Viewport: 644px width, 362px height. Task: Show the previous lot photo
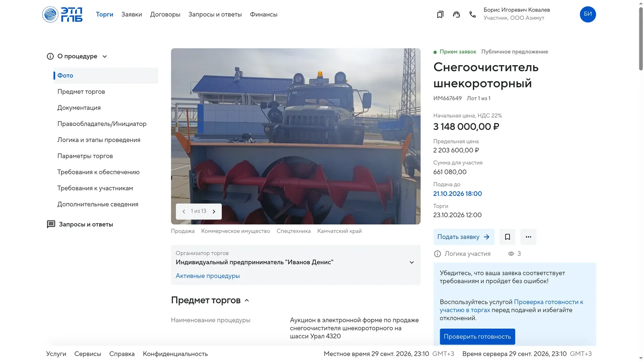coord(184,211)
